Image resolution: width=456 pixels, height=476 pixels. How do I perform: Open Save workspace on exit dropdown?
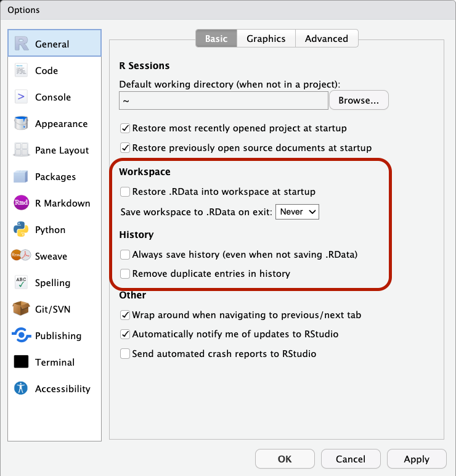(x=298, y=211)
